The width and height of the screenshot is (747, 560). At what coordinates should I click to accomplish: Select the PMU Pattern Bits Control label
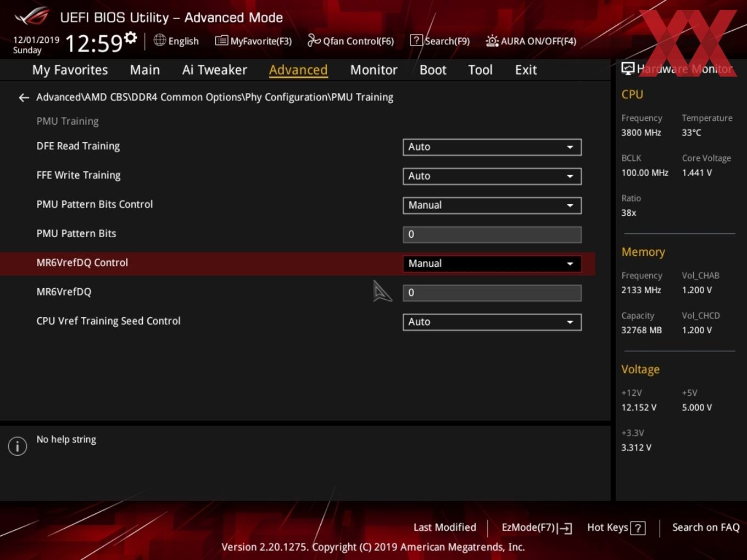94,204
